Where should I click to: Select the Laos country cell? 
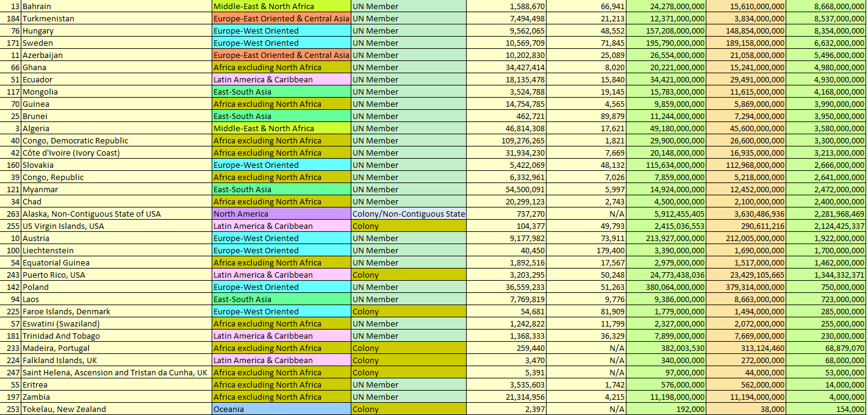tap(117, 299)
